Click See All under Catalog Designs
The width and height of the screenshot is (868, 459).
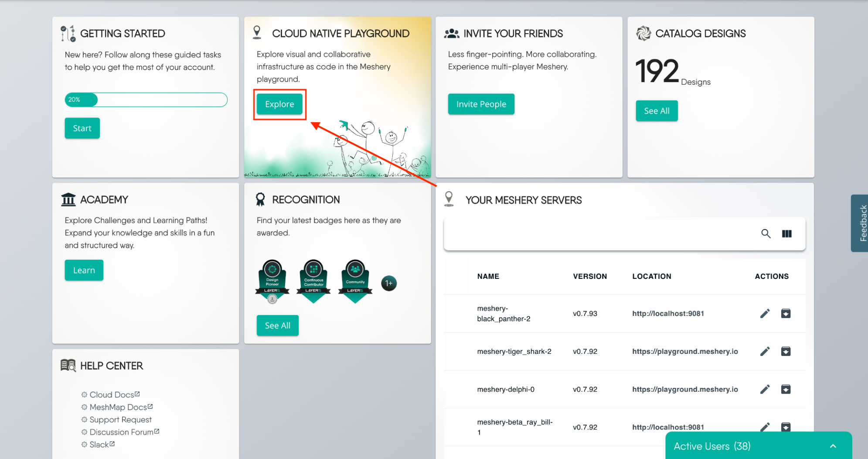(x=657, y=111)
